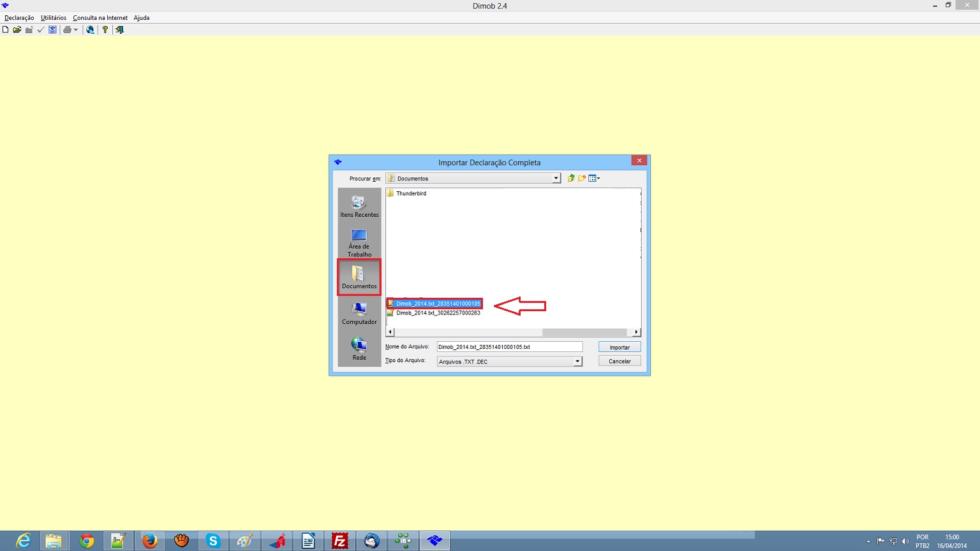Expand the Procurar em folder dropdown
980x551 pixels.
pos(556,179)
